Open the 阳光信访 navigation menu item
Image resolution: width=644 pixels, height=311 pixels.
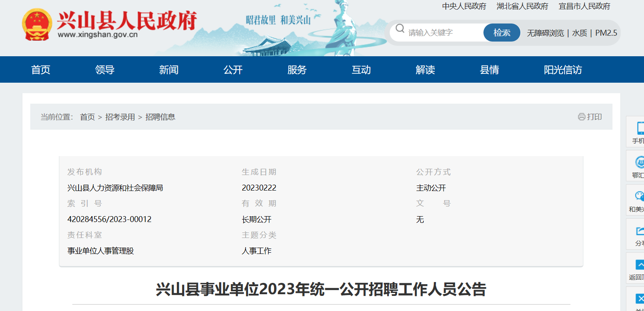pyautogui.click(x=563, y=70)
